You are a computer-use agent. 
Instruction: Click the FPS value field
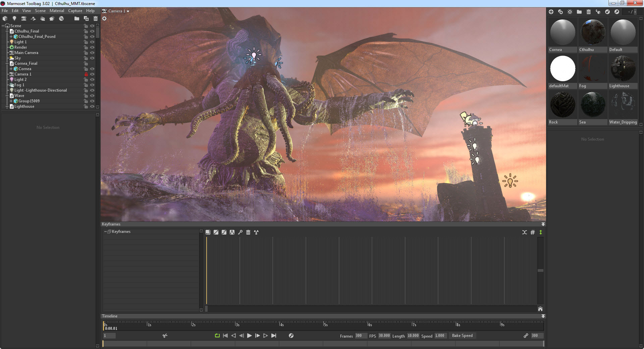(x=384, y=336)
